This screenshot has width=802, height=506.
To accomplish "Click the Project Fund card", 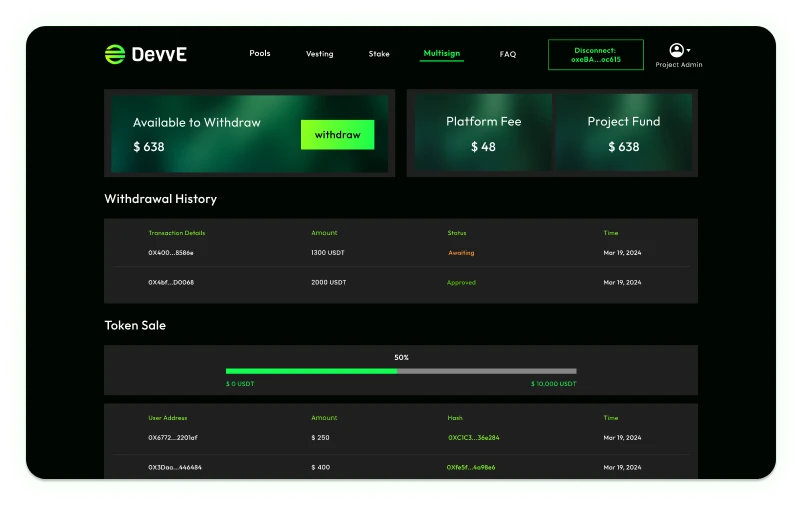I will (623, 134).
